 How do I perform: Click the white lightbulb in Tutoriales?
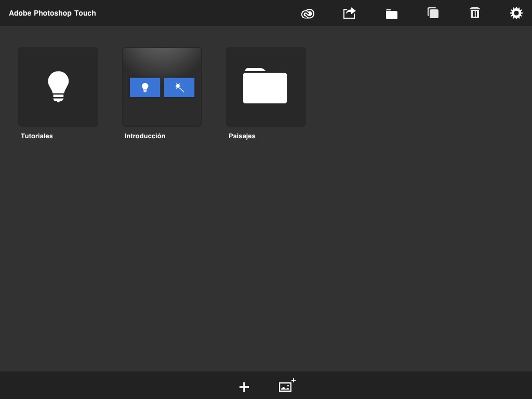[x=58, y=86]
